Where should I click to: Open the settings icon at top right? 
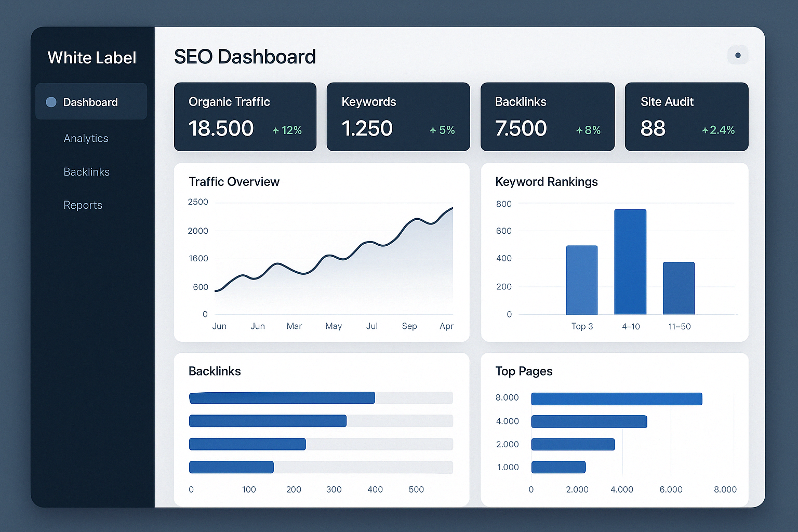[738, 55]
